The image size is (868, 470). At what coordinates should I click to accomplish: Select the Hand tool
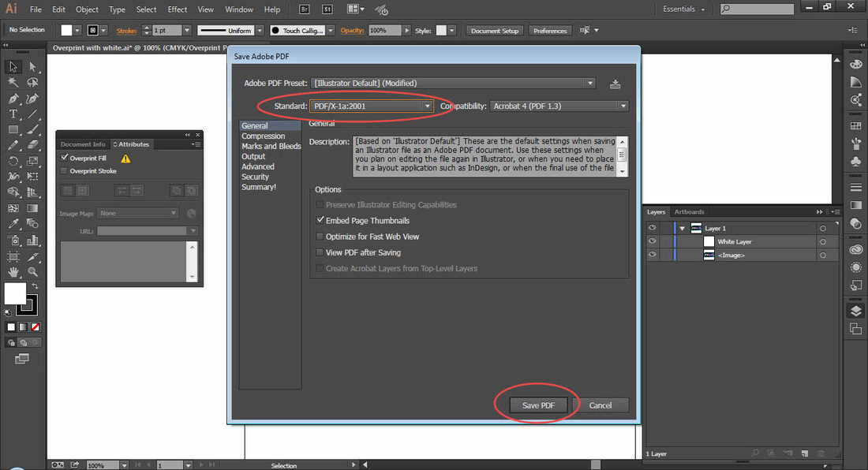tap(13, 271)
